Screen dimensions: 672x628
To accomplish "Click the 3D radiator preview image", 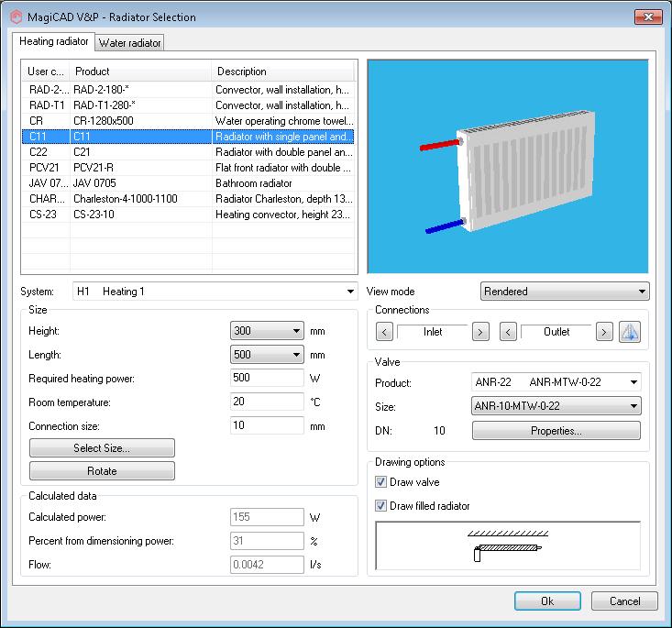I will point(507,166).
